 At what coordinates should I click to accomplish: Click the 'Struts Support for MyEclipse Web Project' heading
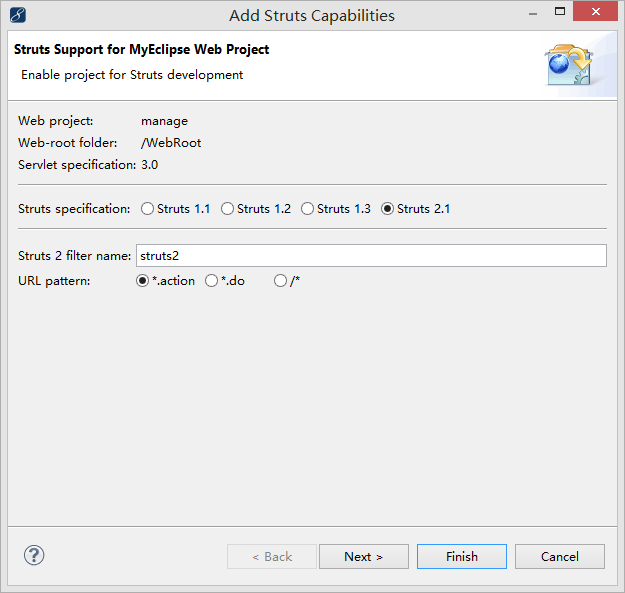click(x=142, y=49)
